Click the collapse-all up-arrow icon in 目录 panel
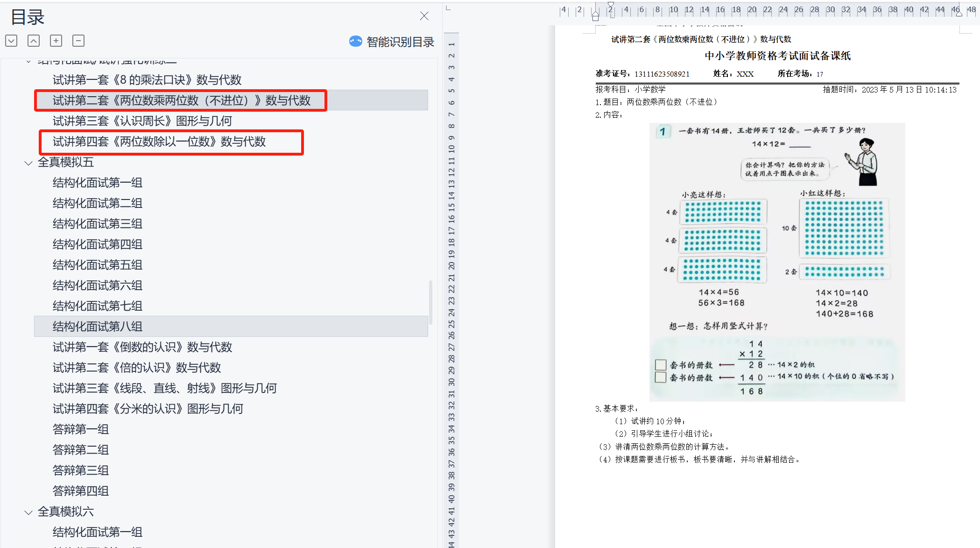This screenshot has width=980, height=548. [34, 41]
